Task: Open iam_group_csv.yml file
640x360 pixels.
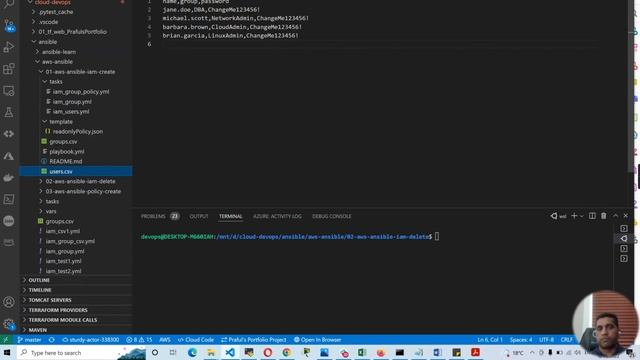Action: tap(70, 241)
